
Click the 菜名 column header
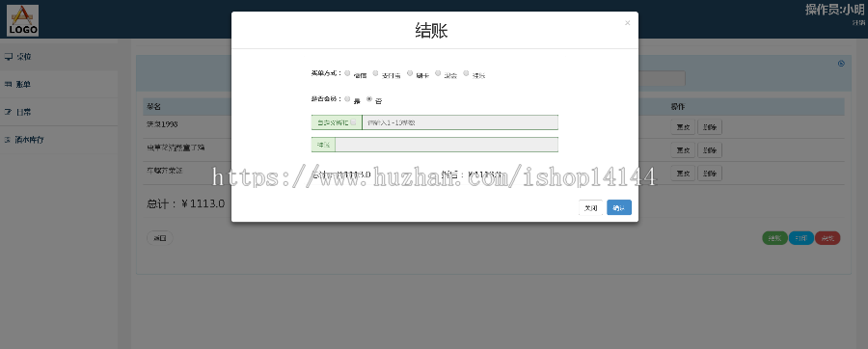click(x=153, y=106)
